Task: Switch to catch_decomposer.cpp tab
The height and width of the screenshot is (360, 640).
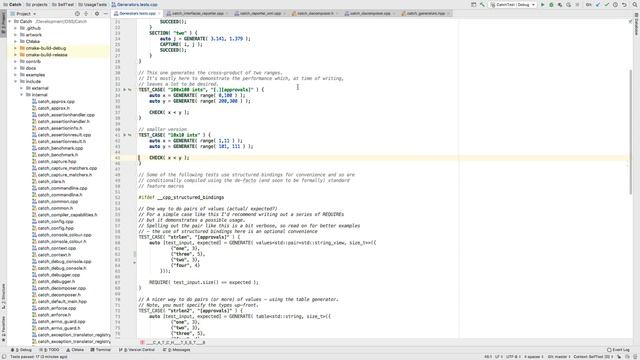Action: click(x=369, y=13)
